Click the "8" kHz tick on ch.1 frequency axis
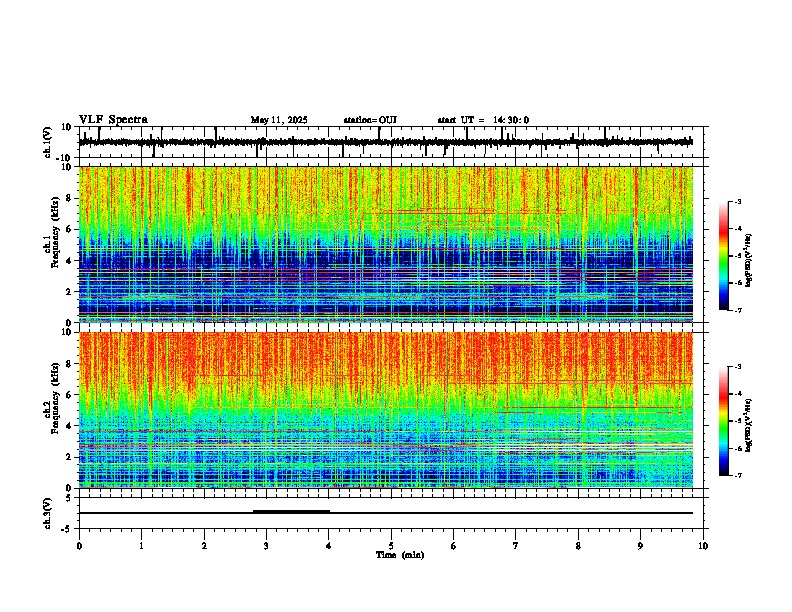The image size is (792, 612). point(70,198)
